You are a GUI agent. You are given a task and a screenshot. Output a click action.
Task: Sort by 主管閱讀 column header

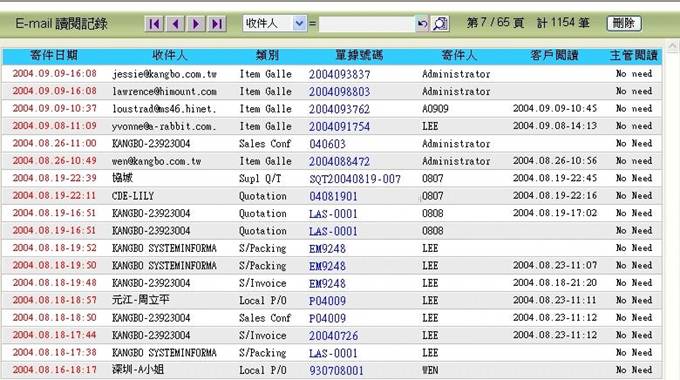[634, 56]
